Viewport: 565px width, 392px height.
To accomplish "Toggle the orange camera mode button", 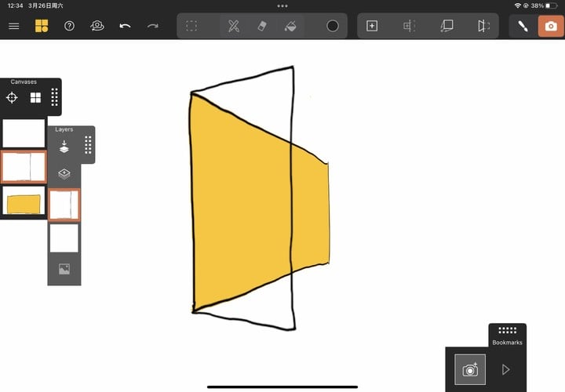I will [551, 27].
